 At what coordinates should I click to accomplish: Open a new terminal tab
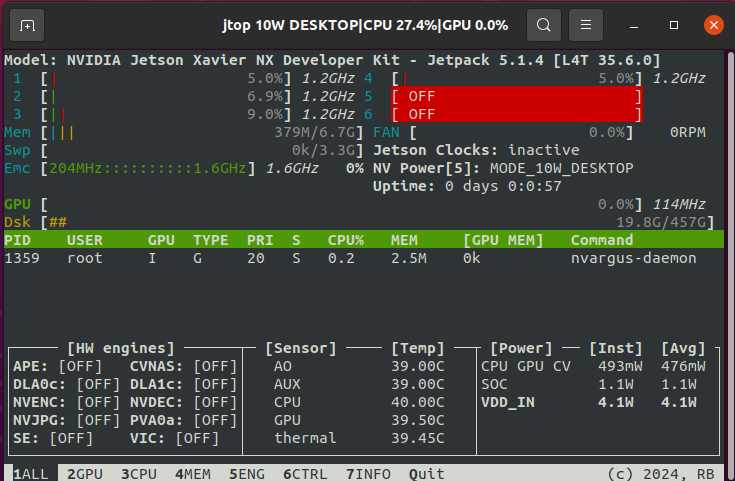click(27, 25)
